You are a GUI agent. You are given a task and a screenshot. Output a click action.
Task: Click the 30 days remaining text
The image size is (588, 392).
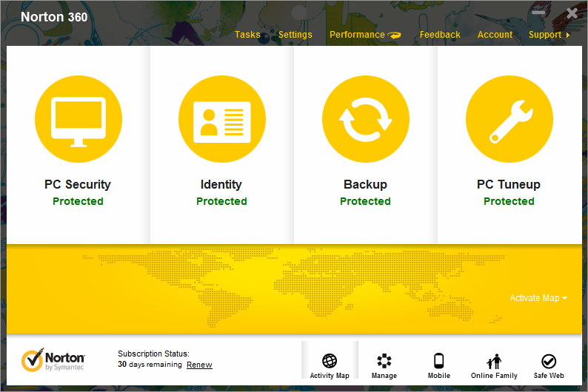pyautogui.click(x=150, y=365)
